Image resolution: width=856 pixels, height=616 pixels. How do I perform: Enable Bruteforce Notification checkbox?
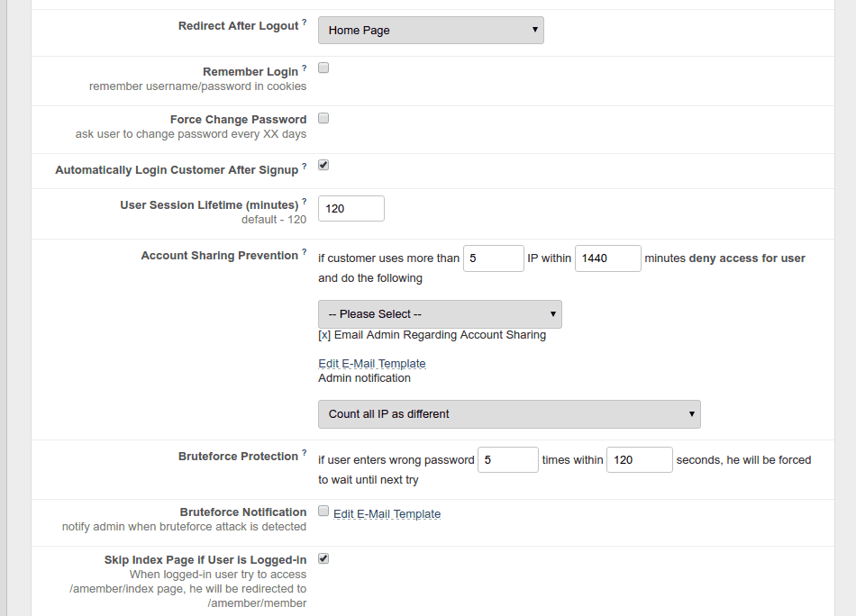[323, 511]
